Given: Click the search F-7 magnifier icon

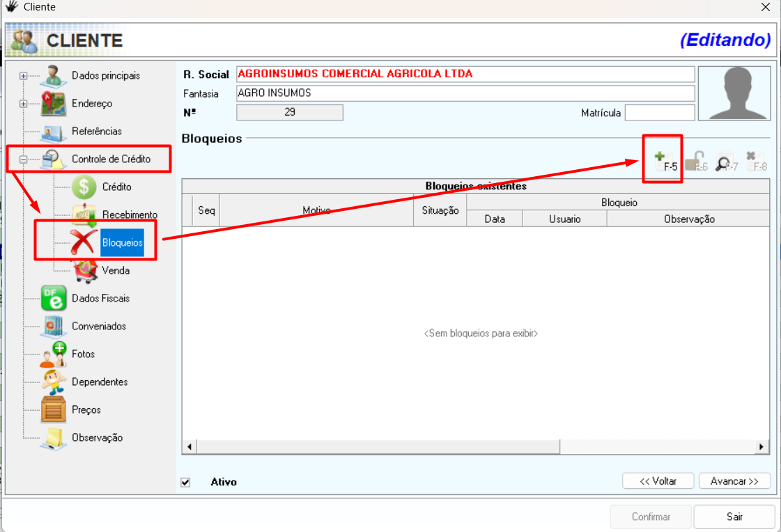Looking at the screenshot, I should pos(725,163).
